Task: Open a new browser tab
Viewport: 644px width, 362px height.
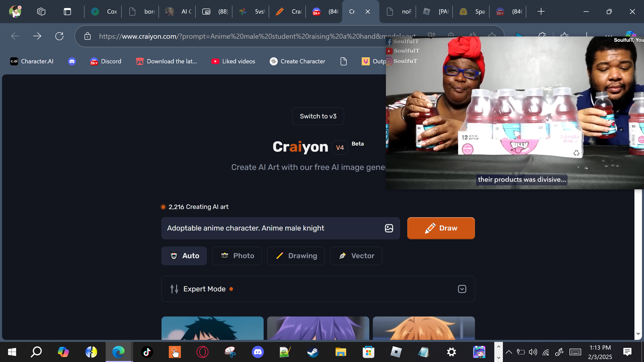Action: pyautogui.click(x=541, y=12)
